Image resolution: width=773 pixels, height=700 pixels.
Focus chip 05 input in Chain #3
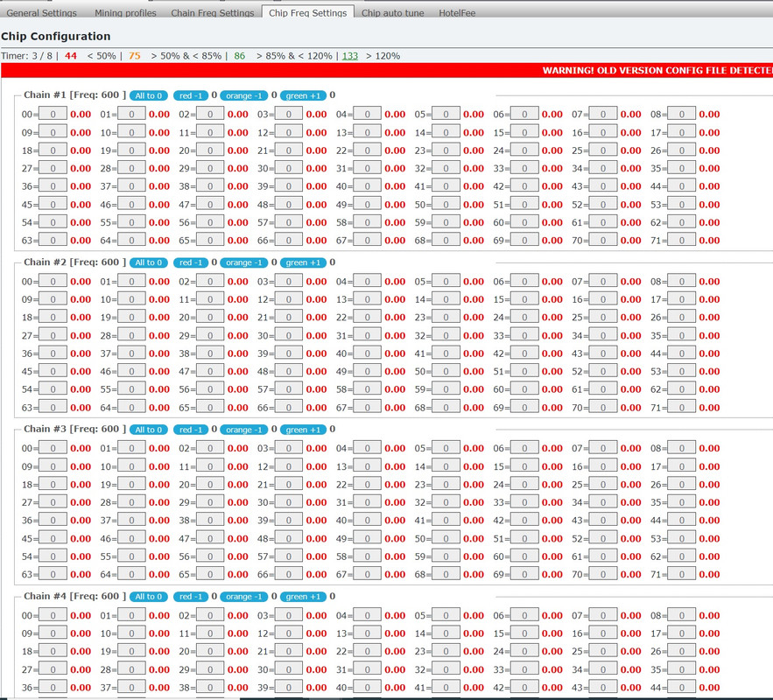(446, 448)
